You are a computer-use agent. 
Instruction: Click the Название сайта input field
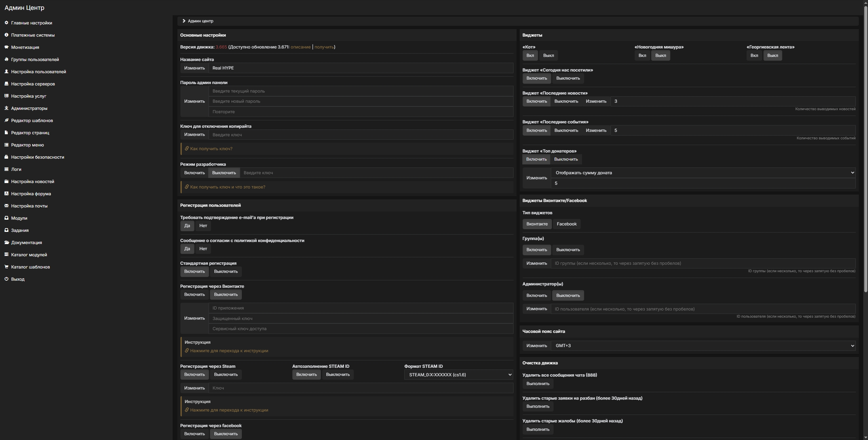(360, 68)
